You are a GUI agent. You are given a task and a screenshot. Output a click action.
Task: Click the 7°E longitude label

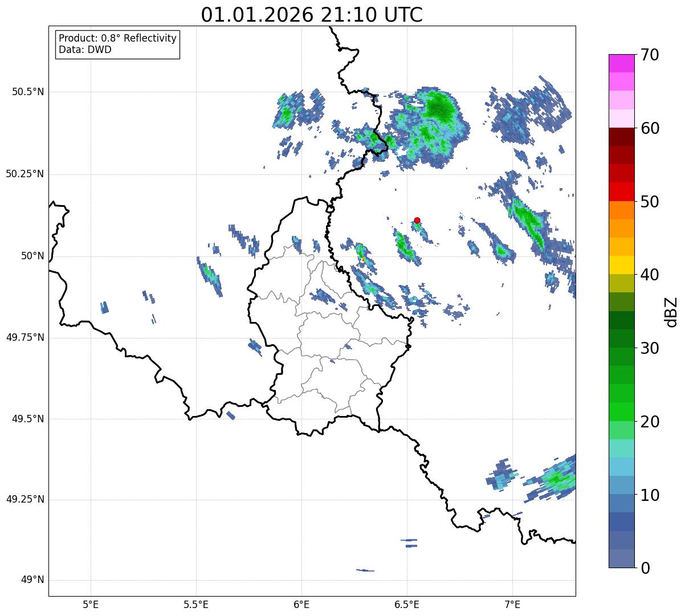512,604
